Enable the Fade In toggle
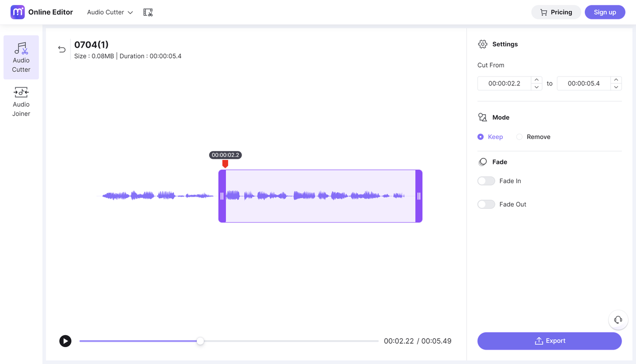 [x=486, y=181]
